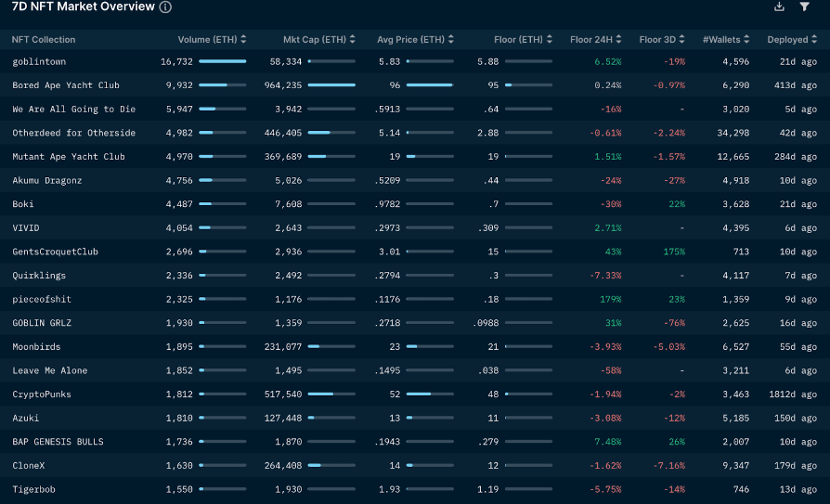
Task: Download the market overview data
Action: click(x=779, y=6)
